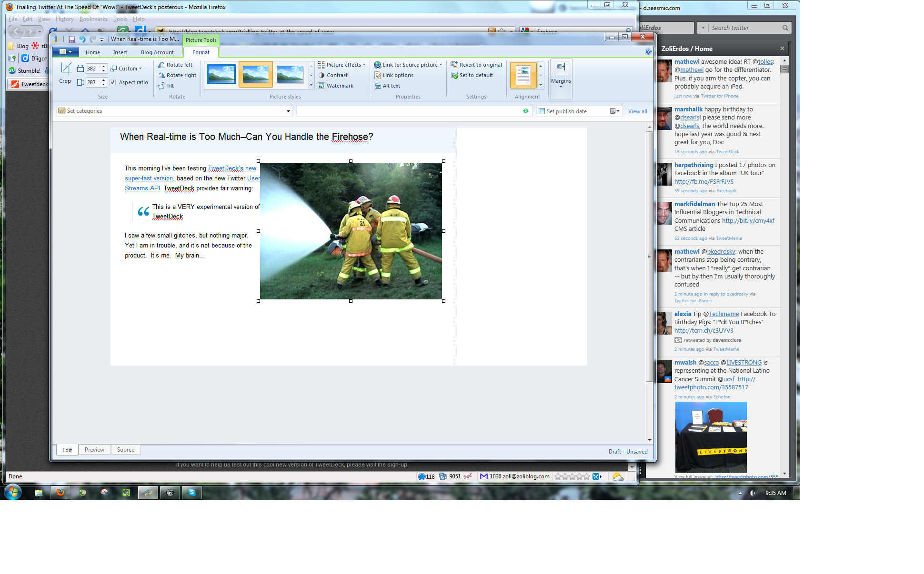Image resolution: width=924 pixels, height=574 pixels.
Task: Edit the picture Alt text
Action: (387, 86)
